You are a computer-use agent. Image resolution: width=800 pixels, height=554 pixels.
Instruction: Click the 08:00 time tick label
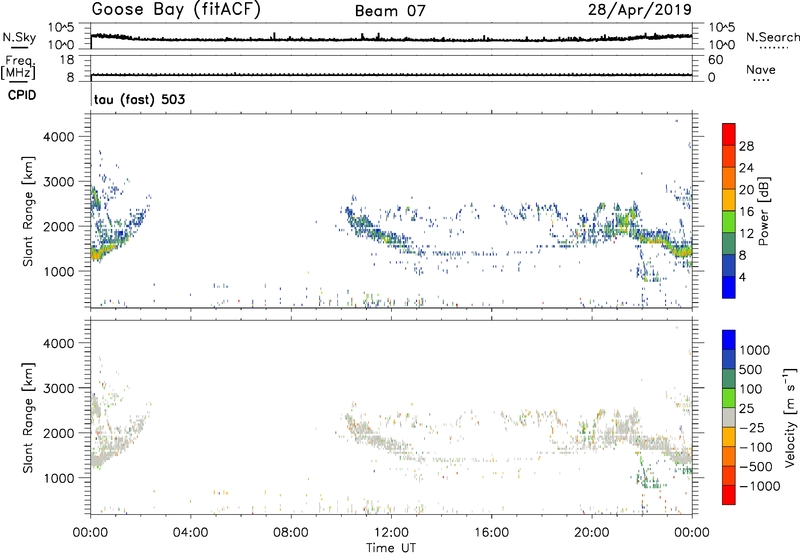[x=291, y=533]
